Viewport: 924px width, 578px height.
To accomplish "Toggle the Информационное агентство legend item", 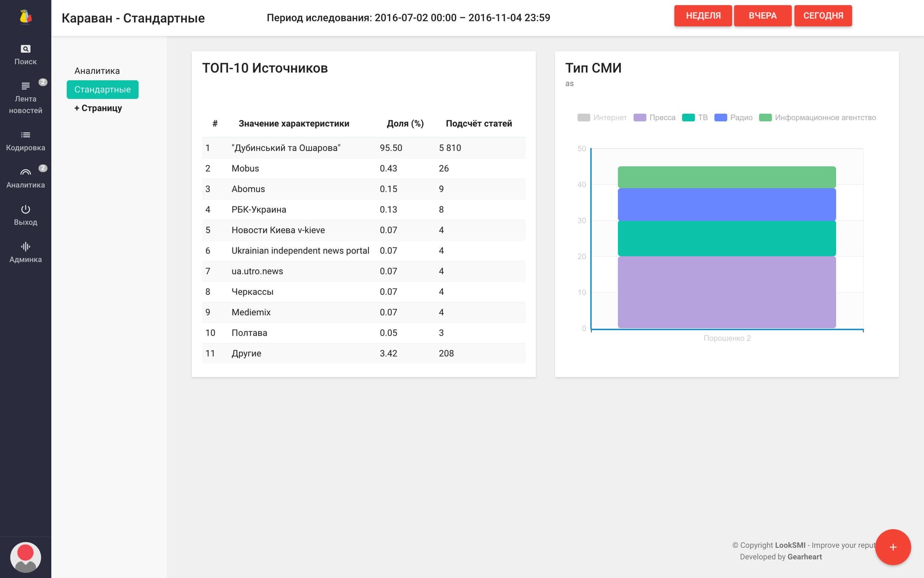I will pyautogui.click(x=817, y=118).
